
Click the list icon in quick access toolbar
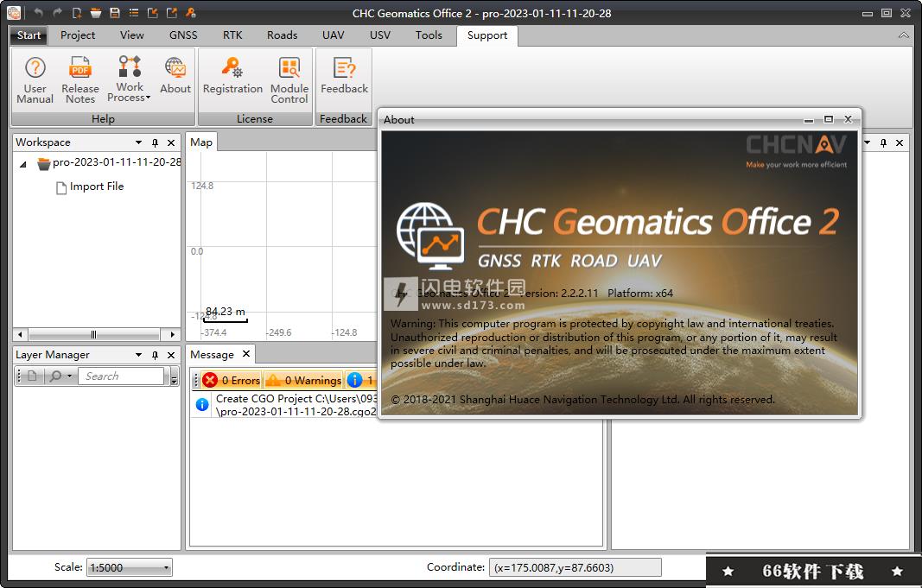tap(133, 12)
